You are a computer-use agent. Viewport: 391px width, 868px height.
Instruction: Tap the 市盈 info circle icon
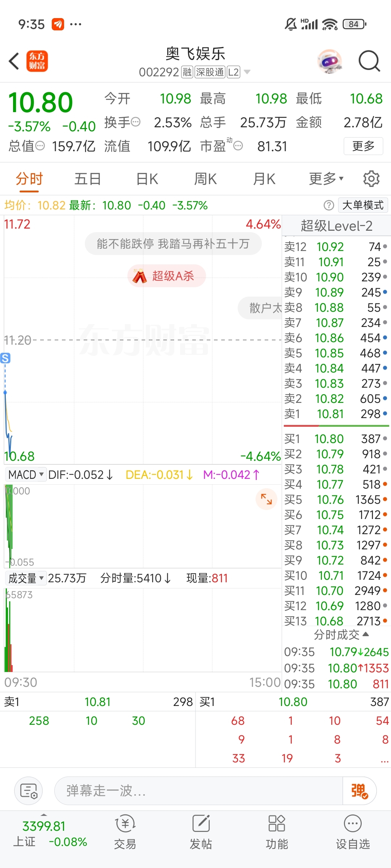coord(238,146)
